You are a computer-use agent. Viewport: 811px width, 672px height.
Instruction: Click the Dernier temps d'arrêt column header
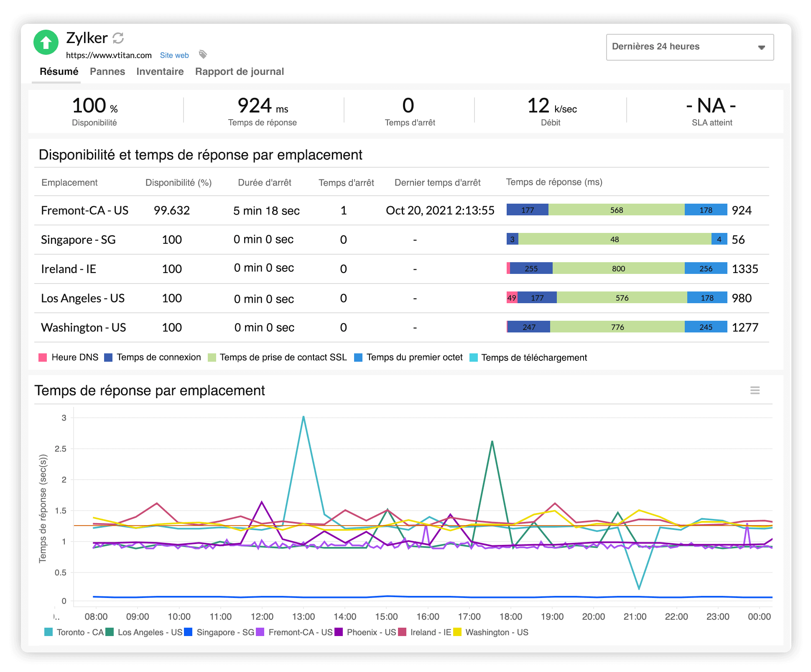point(438,183)
